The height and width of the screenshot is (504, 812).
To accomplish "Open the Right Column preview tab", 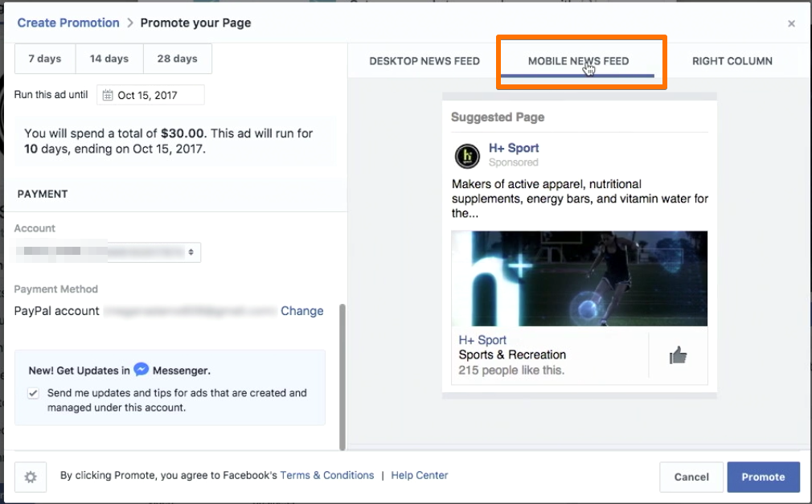I will [x=732, y=61].
